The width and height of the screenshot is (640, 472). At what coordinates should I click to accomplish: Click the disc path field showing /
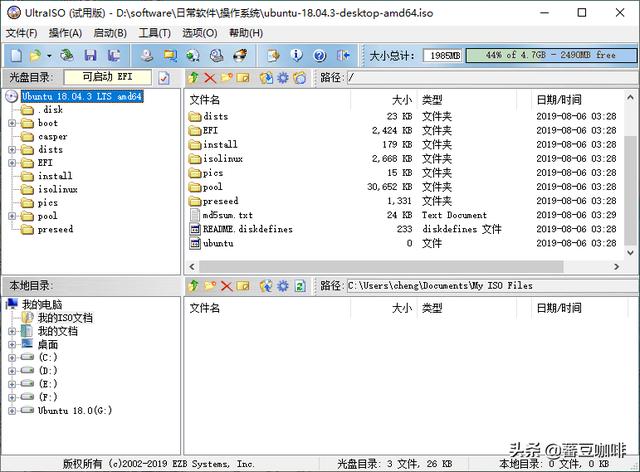[x=492, y=77]
